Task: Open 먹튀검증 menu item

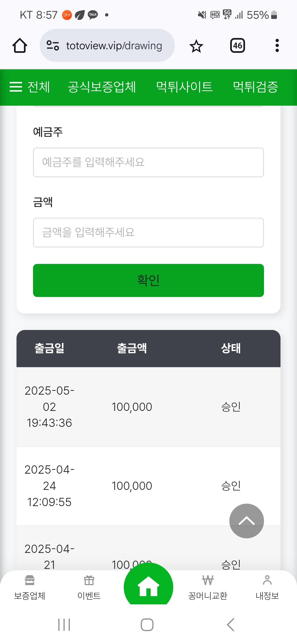Action: [255, 87]
